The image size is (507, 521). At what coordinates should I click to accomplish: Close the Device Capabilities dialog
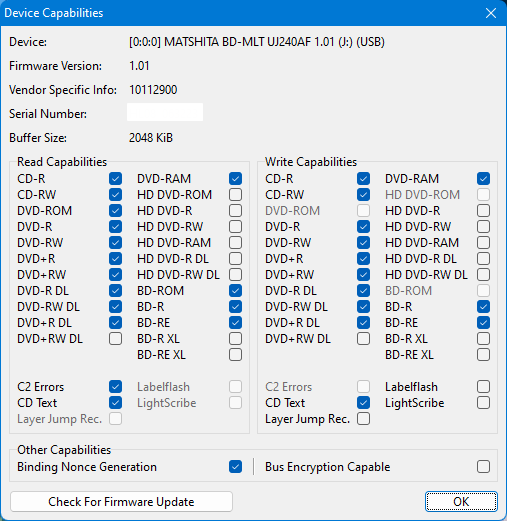491,13
